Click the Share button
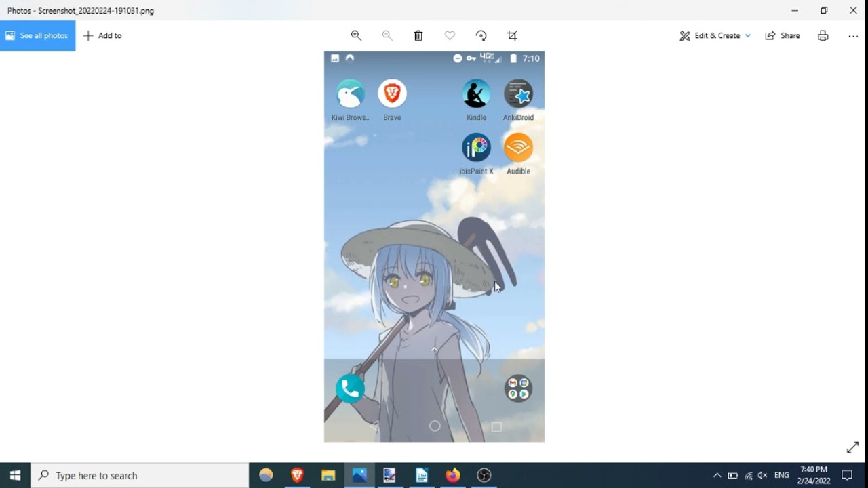Viewport: 868px width, 488px height. (783, 35)
